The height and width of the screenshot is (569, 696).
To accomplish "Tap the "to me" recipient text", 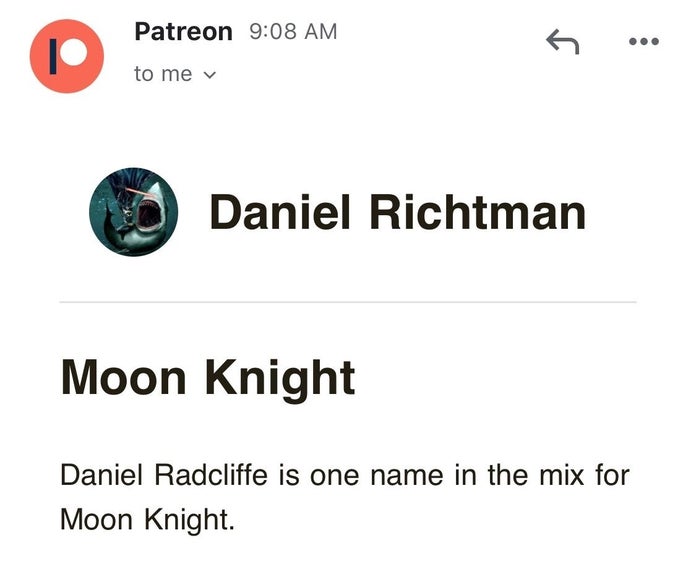I will coord(163,74).
